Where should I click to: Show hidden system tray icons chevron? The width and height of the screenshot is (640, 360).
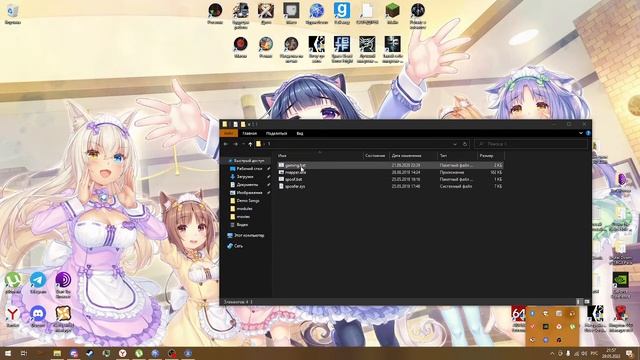click(552, 353)
